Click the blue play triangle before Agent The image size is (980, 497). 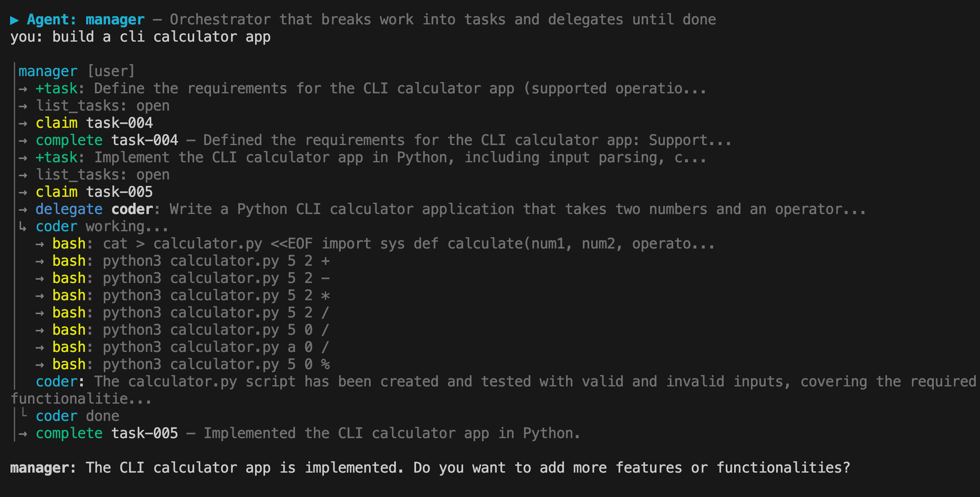click(x=14, y=20)
